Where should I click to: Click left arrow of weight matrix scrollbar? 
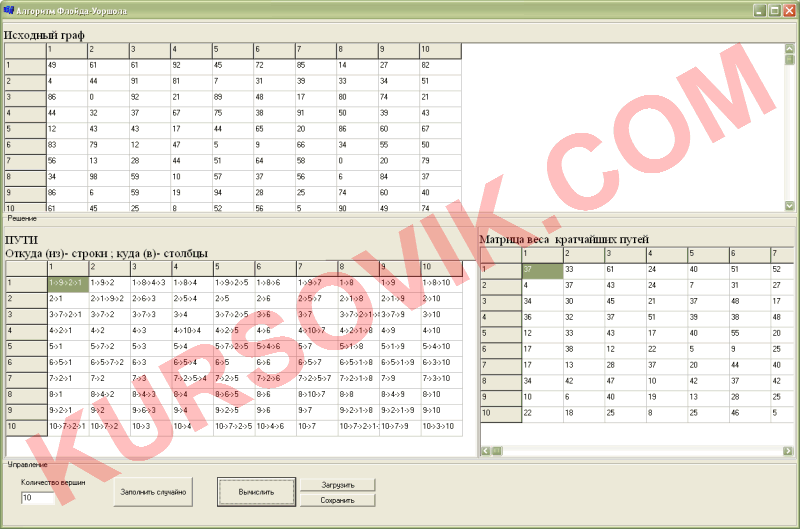pyautogui.click(x=486, y=451)
